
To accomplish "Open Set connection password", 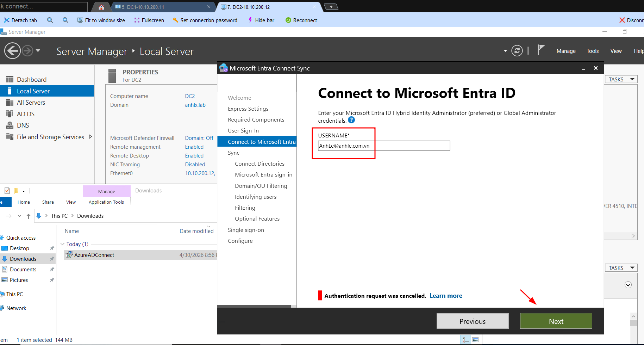I will tap(205, 20).
